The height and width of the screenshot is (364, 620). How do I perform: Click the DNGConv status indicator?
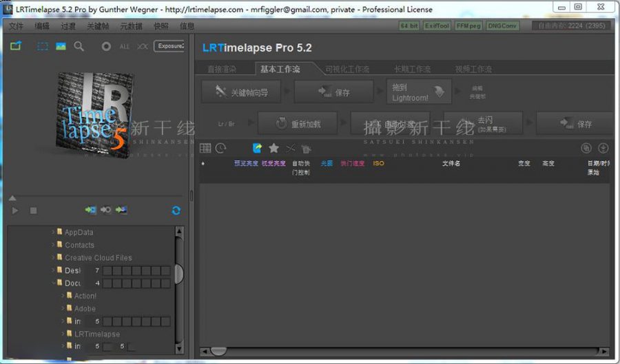click(x=502, y=25)
